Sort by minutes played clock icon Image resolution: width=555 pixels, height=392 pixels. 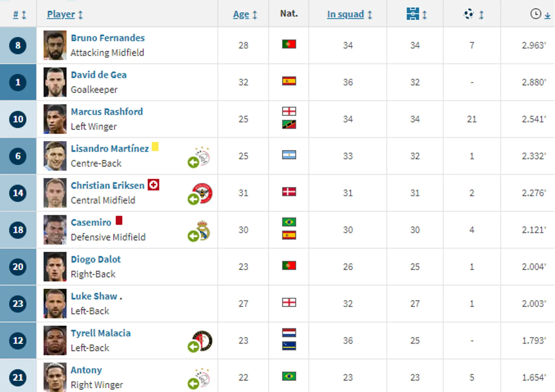tap(536, 14)
